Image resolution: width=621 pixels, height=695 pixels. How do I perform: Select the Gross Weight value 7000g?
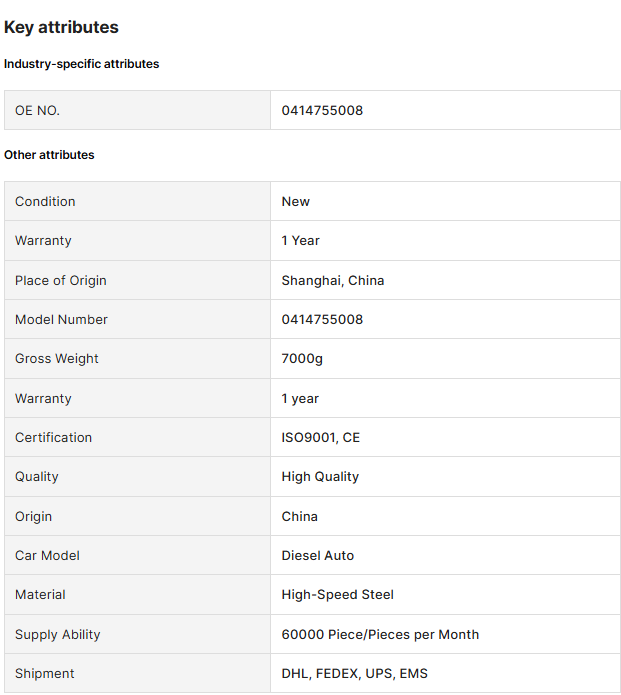pyautogui.click(x=302, y=359)
